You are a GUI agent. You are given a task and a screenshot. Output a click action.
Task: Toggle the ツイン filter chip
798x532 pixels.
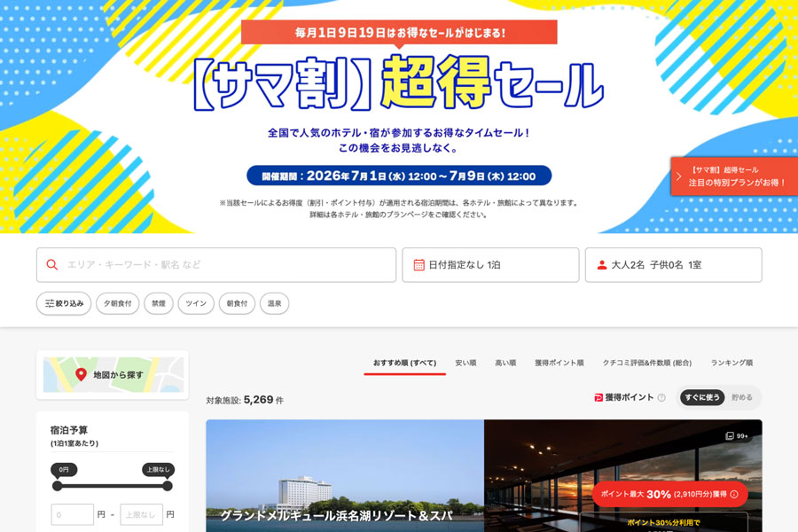pos(196,303)
